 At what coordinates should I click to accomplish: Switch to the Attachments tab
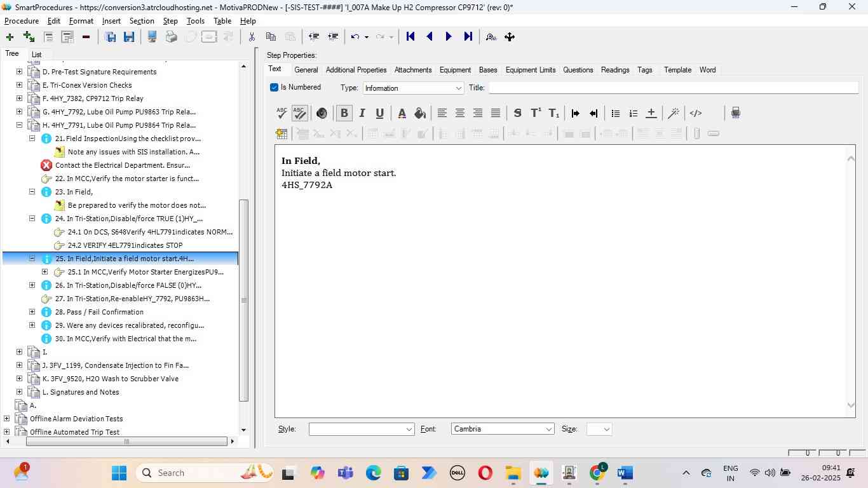[413, 70]
